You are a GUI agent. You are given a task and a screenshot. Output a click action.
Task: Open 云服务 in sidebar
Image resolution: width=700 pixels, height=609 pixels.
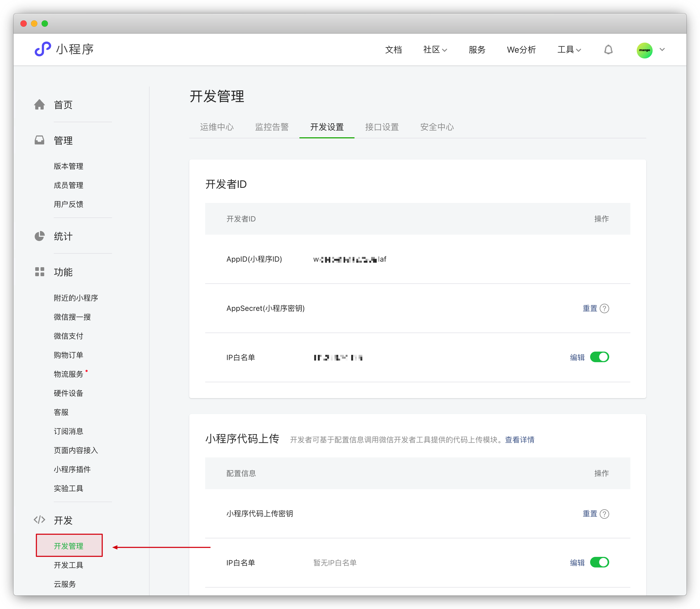click(65, 584)
